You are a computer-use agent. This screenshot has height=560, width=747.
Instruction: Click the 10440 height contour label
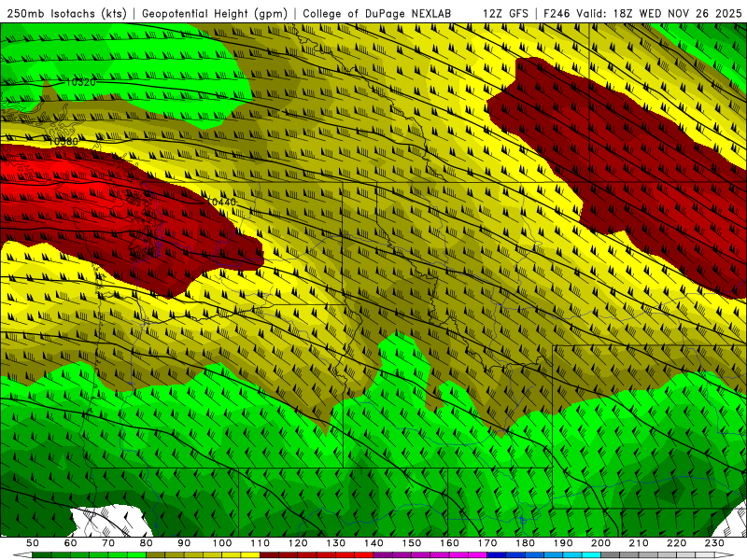coord(220,202)
